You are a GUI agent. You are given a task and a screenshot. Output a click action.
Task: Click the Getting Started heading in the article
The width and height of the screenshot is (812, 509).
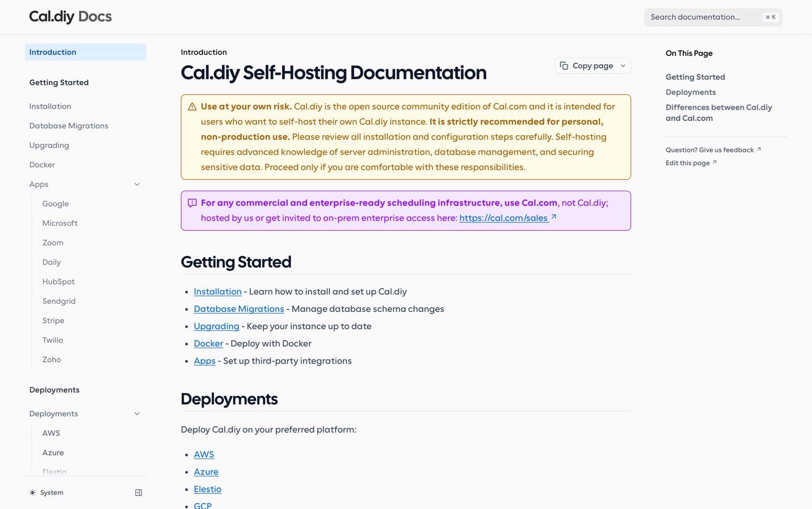(236, 262)
